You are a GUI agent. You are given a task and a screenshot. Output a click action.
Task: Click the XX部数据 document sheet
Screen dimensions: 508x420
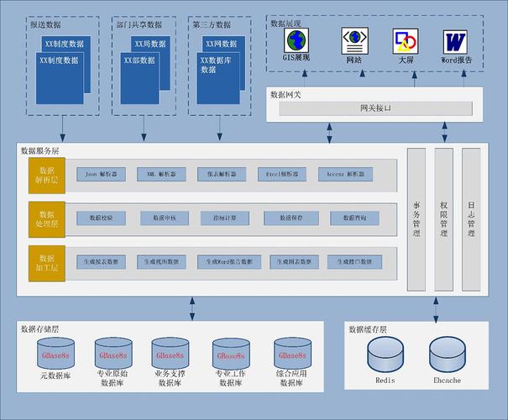pos(140,78)
